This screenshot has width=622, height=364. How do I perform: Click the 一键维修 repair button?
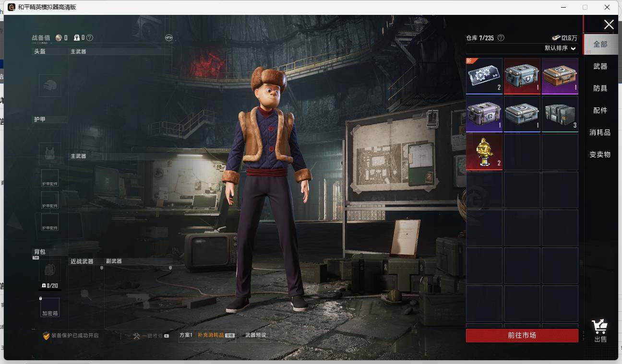pyautogui.click(x=151, y=336)
